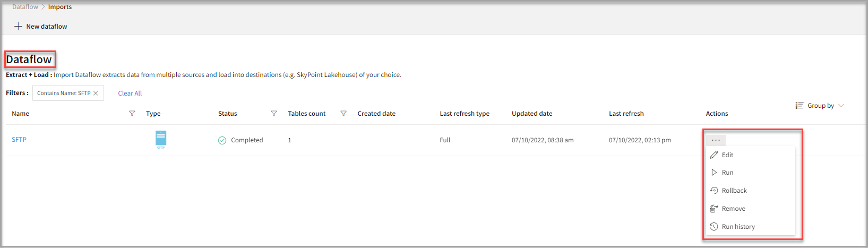Viewport: 868px width, 248px height.
Task: Select Remove in the actions menu
Action: pos(733,209)
